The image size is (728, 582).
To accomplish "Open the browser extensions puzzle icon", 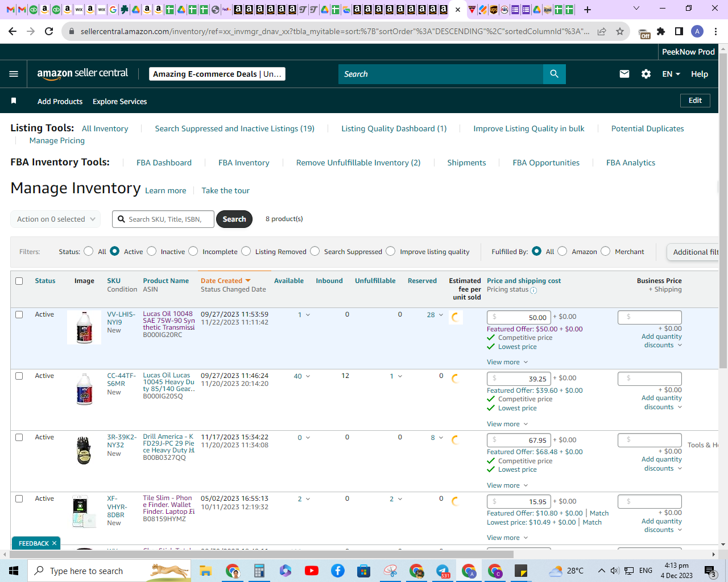I will (x=661, y=31).
